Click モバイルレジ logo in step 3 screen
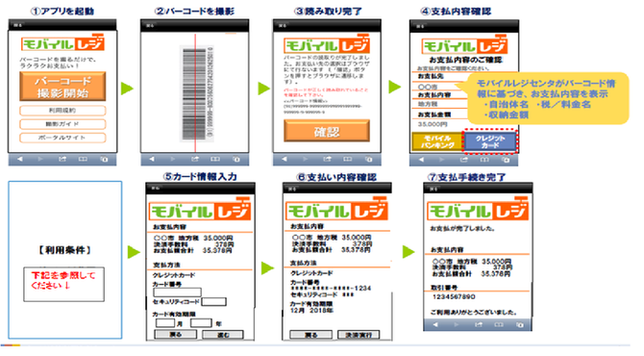This screenshot has height=356, width=644. point(327,44)
